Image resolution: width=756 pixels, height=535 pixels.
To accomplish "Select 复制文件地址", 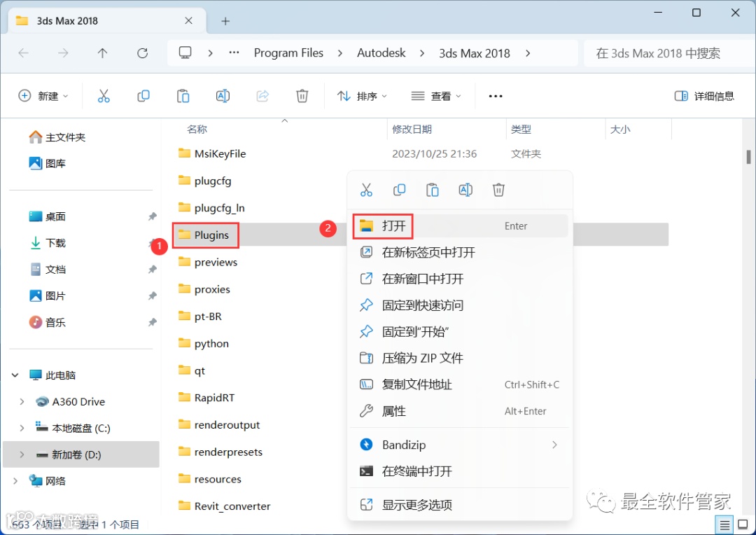I will pos(459,384).
